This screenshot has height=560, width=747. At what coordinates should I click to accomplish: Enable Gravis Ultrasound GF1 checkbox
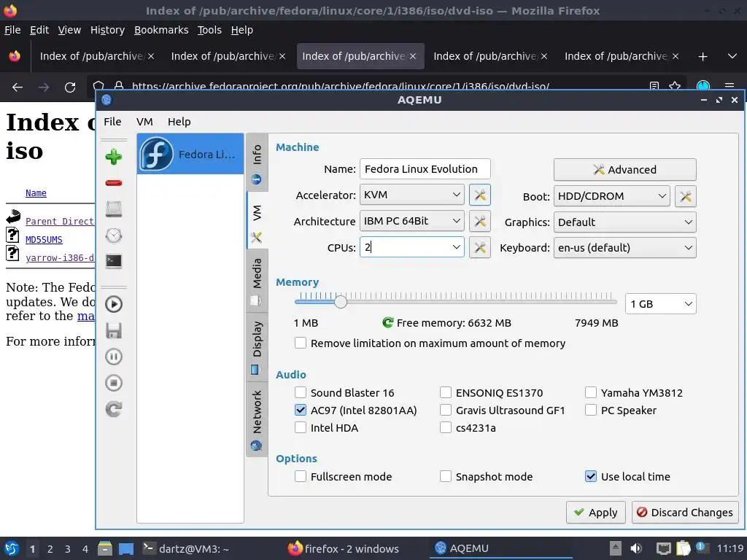(446, 410)
